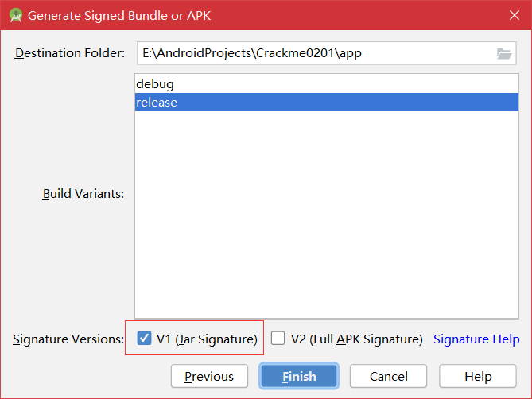Cancel the signed APK wizard

tap(388, 376)
